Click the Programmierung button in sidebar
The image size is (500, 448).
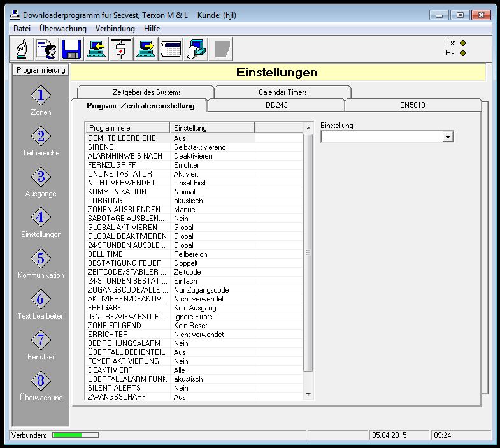[41, 70]
